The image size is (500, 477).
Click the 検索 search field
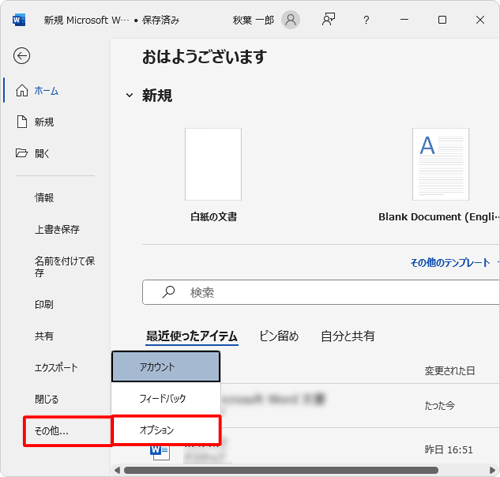(x=321, y=292)
